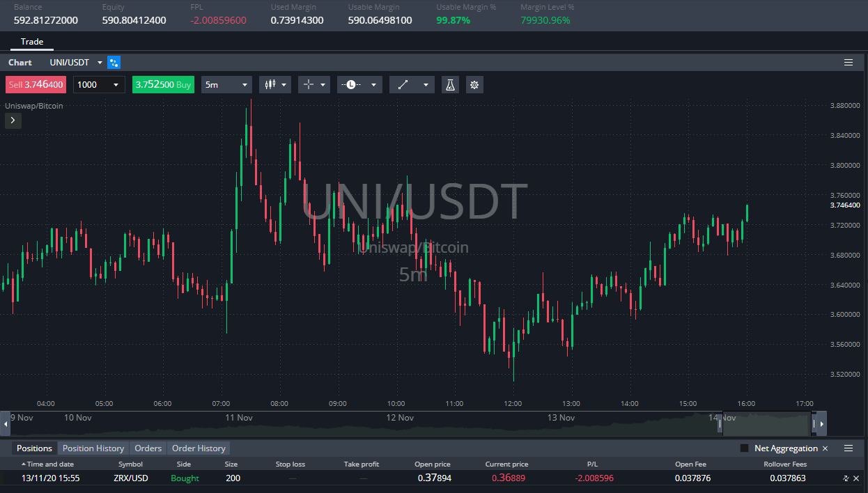868x493 pixels.
Task: Remove the Net Aggregation option with its X
Action: (x=826, y=448)
